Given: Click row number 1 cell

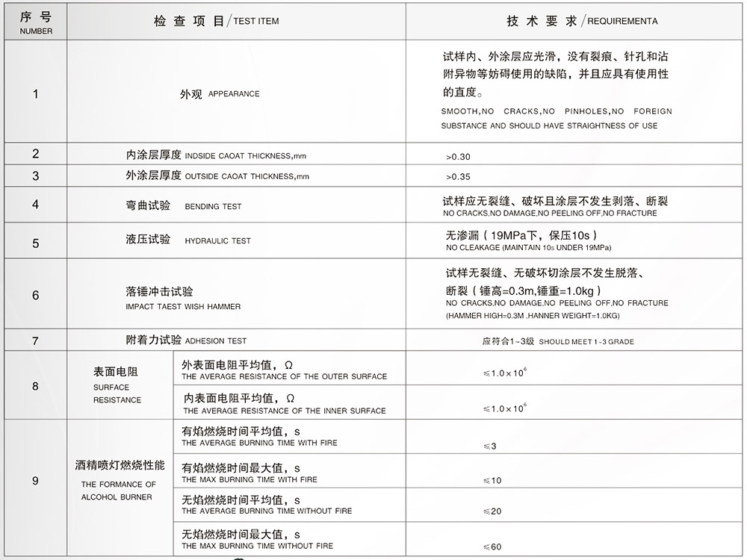Looking at the screenshot, I should click(36, 91).
